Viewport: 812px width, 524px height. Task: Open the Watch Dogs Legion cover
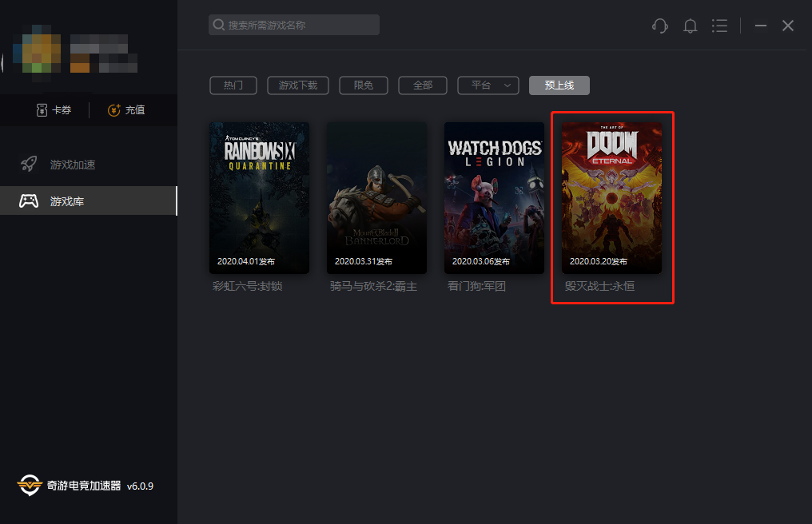495,198
